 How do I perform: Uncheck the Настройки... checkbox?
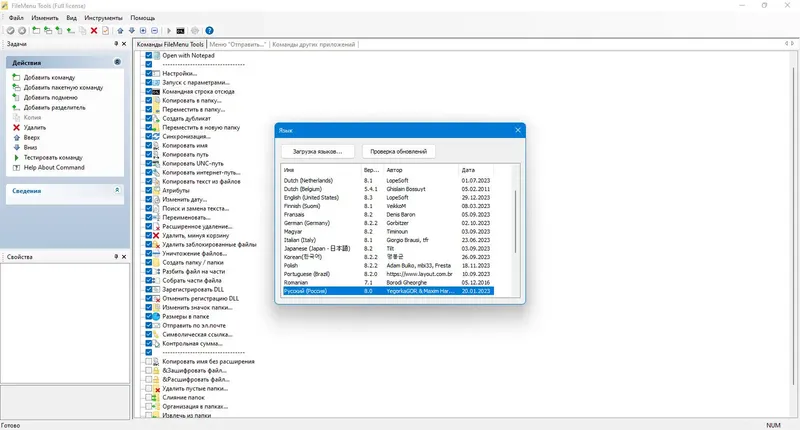click(x=148, y=73)
